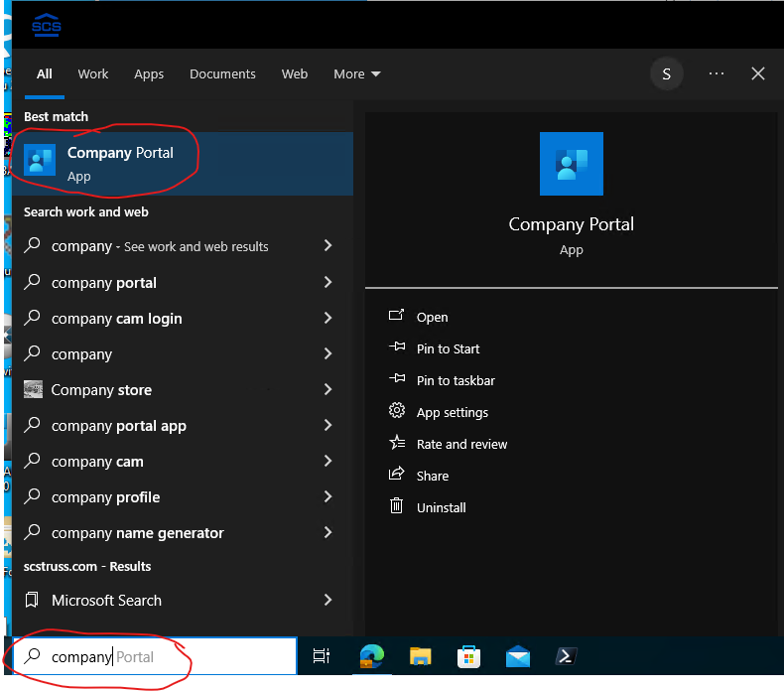Screen dimensions: 784x692
Task: Switch to the Documents tab
Action: pos(222,74)
